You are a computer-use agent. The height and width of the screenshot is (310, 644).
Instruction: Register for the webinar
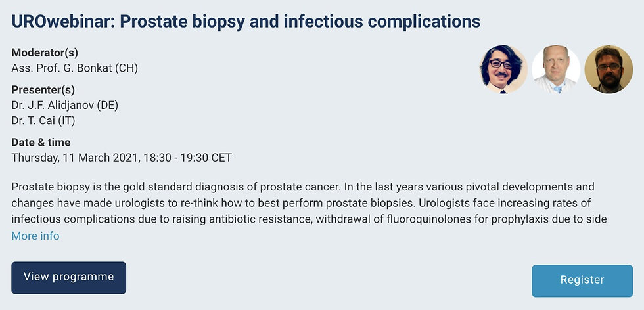coord(582,280)
